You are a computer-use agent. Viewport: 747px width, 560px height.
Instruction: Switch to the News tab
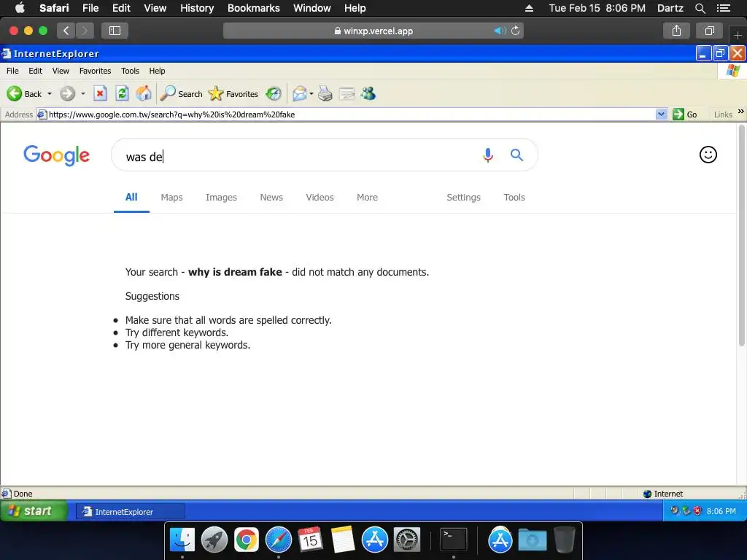point(271,197)
